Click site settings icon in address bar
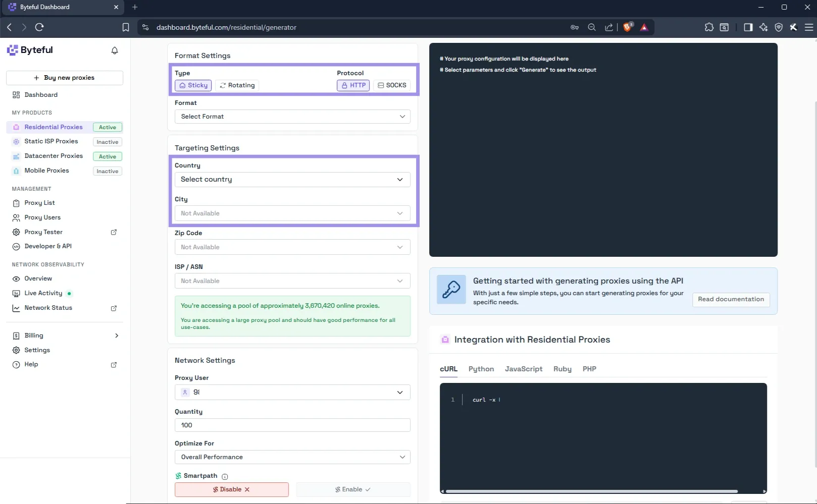 coord(145,27)
